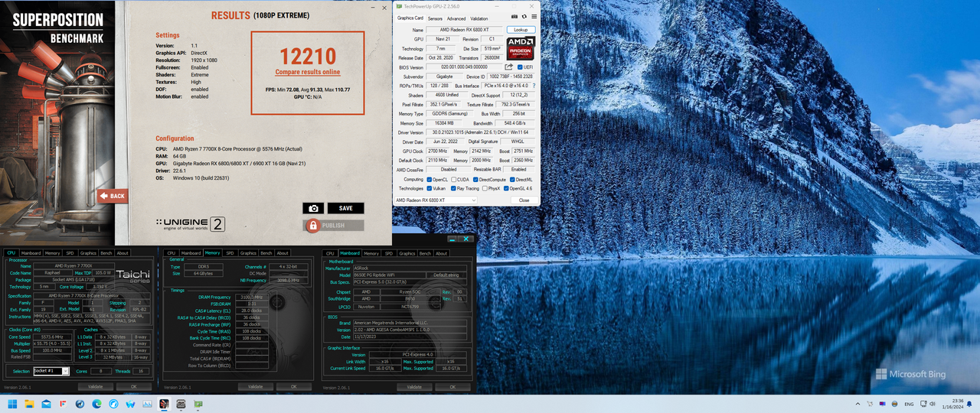Switch to the Sensors tab in GPU-Z
This screenshot has height=413, width=980.
tap(435, 18)
